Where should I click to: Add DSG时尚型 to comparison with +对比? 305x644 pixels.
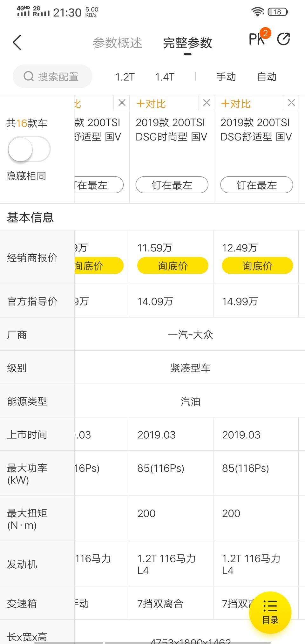pos(151,104)
